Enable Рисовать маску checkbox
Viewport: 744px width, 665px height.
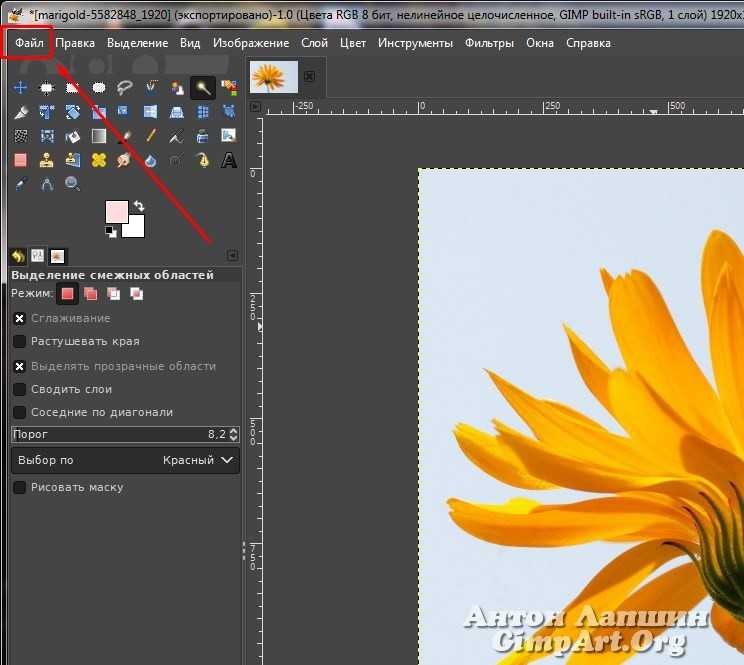(x=19, y=487)
